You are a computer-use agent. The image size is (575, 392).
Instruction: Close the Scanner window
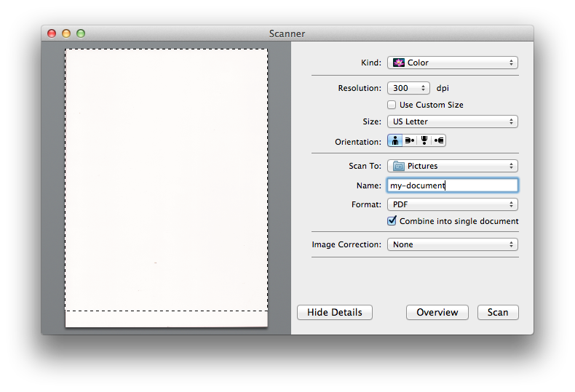(52, 33)
